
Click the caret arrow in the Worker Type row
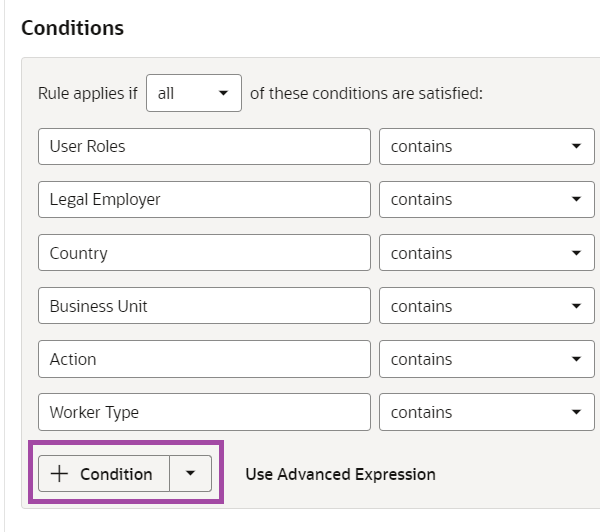(x=576, y=412)
